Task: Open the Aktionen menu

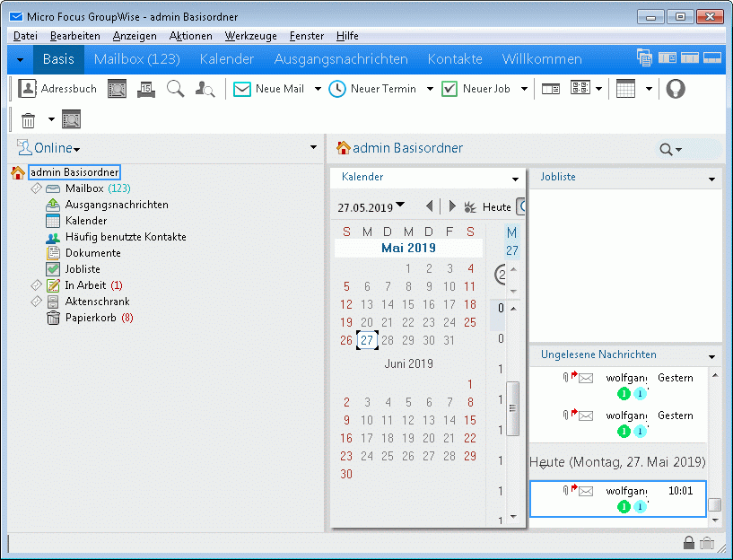Action: [191, 36]
